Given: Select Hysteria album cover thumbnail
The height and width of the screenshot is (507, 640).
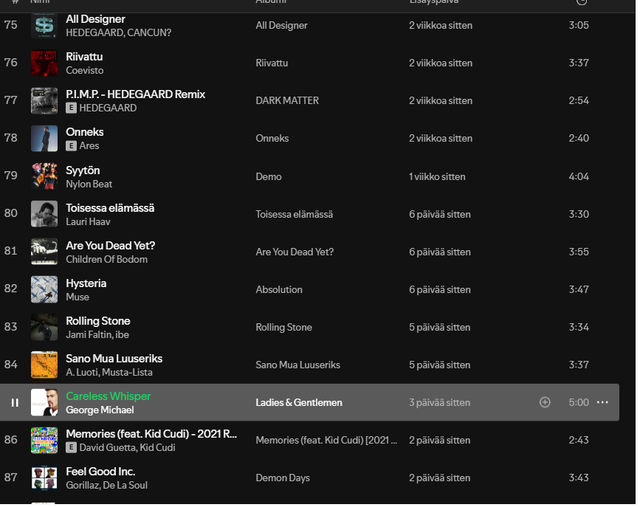Looking at the screenshot, I should tap(44, 289).
